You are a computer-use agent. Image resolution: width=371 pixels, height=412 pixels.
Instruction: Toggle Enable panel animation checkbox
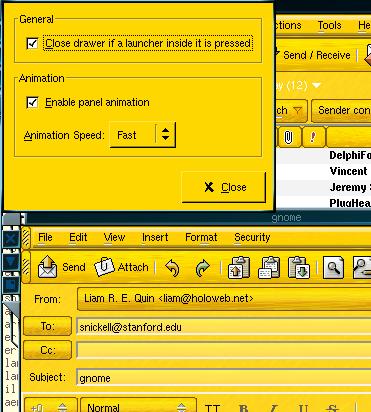(x=32, y=102)
